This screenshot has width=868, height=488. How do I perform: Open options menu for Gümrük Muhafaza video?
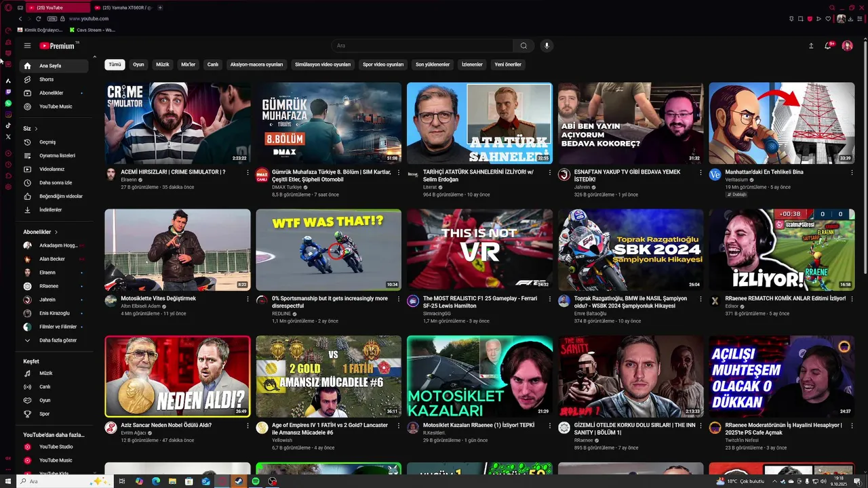pyautogui.click(x=399, y=172)
